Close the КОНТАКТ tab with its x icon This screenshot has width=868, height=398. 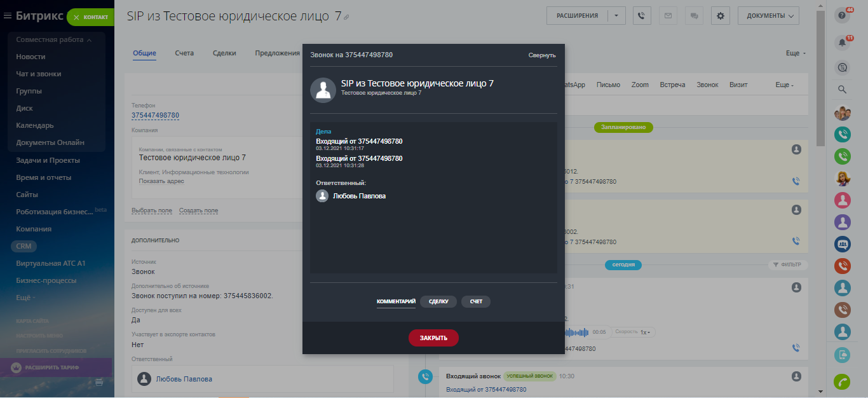pyautogui.click(x=76, y=17)
